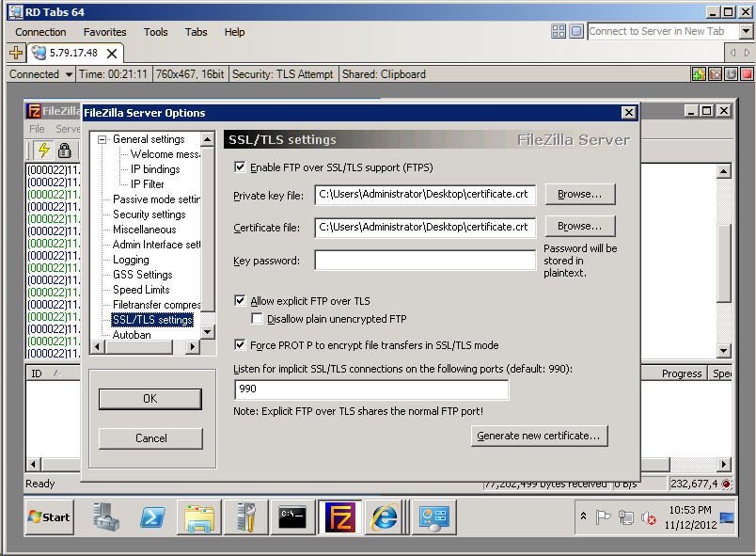The width and height of the screenshot is (756, 556).
Task: Disable FTP over SSL/TLS support
Action: 240,167
